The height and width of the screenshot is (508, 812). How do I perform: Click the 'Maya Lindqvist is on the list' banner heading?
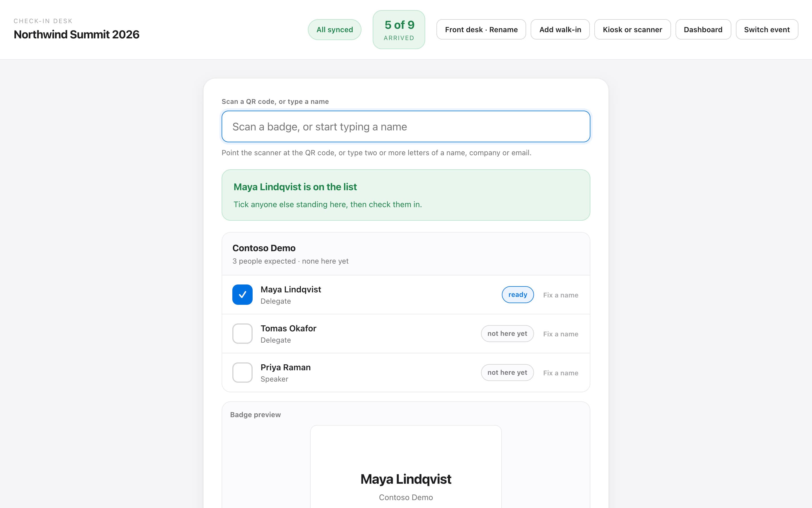[x=295, y=187]
